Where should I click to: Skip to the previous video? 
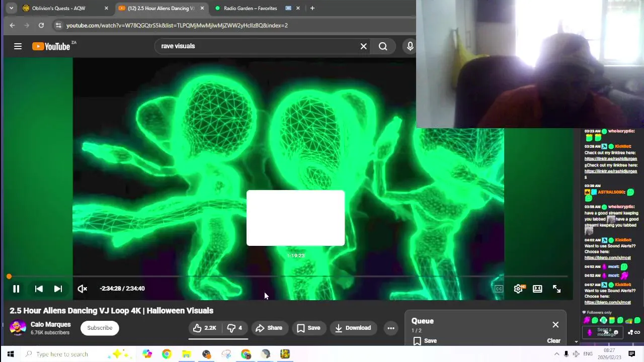click(39, 289)
